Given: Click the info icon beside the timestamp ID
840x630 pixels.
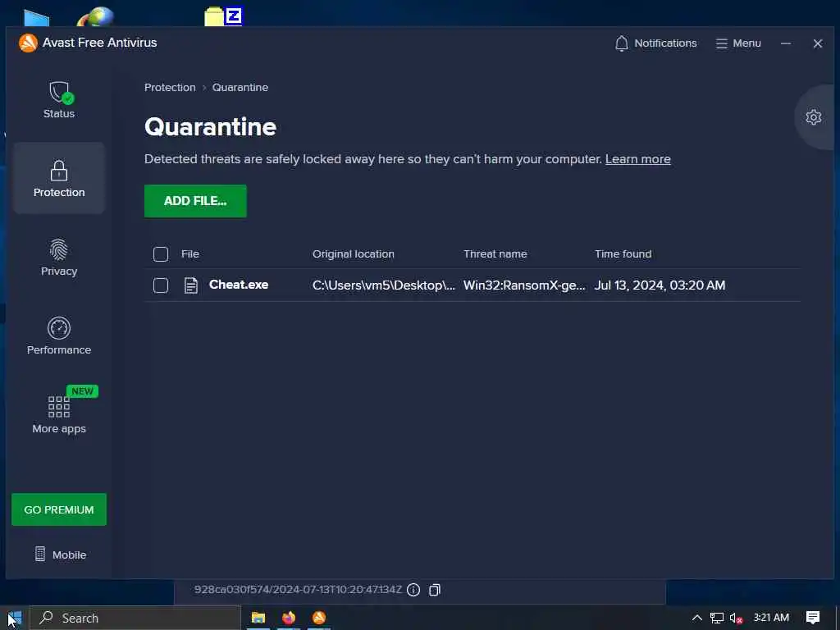Looking at the screenshot, I should coord(413,590).
